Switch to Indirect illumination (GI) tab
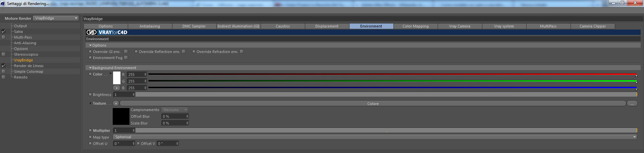 coord(238,26)
